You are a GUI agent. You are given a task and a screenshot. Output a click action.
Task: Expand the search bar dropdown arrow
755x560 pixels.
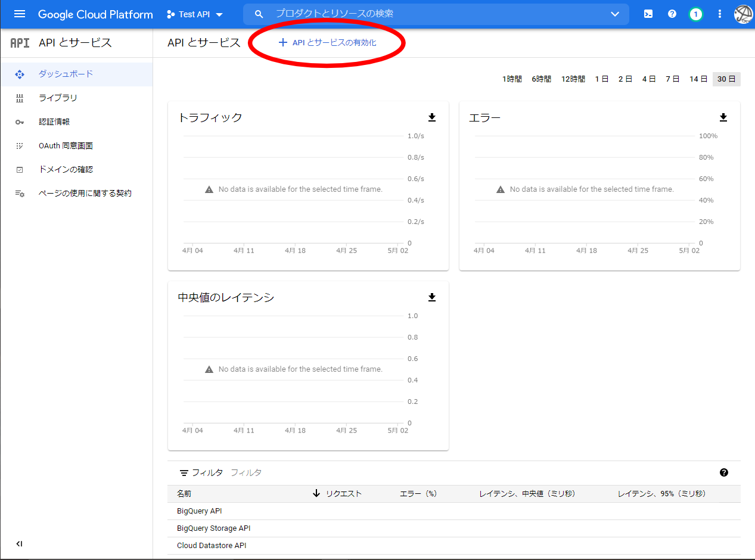pyautogui.click(x=615, y=14)
